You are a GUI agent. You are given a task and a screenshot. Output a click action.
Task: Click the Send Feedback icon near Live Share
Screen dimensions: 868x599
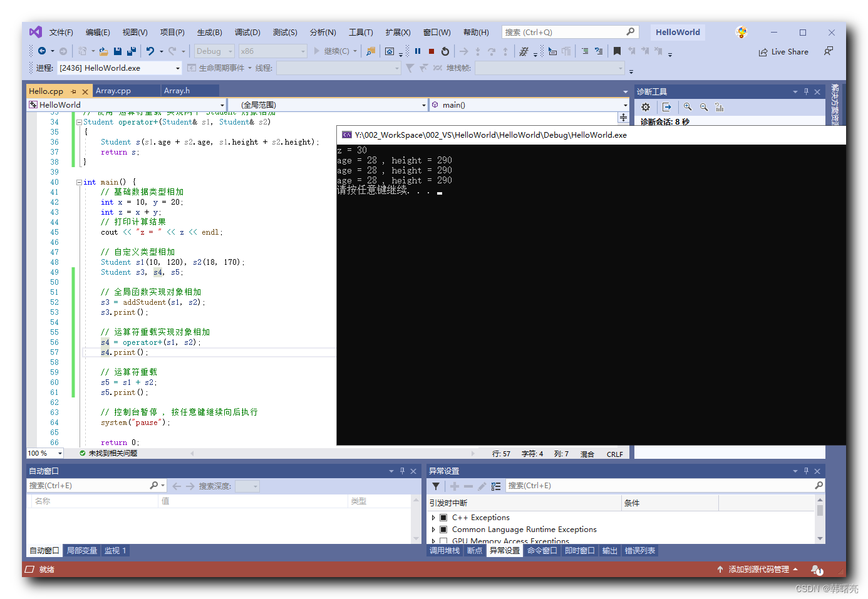829,51
